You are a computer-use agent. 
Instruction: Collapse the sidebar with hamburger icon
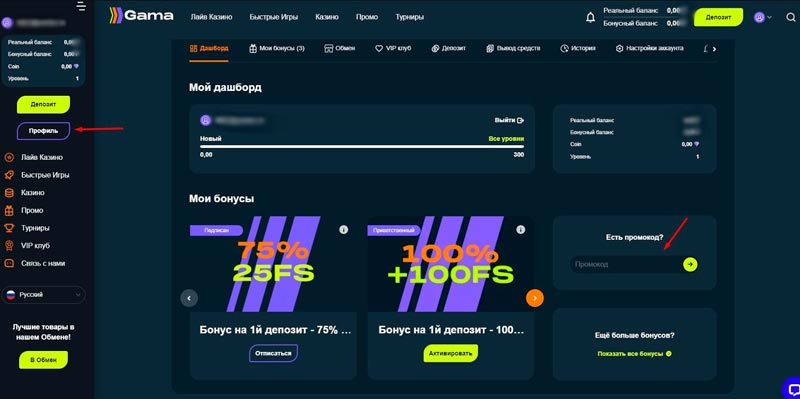[x=81, y=7]
